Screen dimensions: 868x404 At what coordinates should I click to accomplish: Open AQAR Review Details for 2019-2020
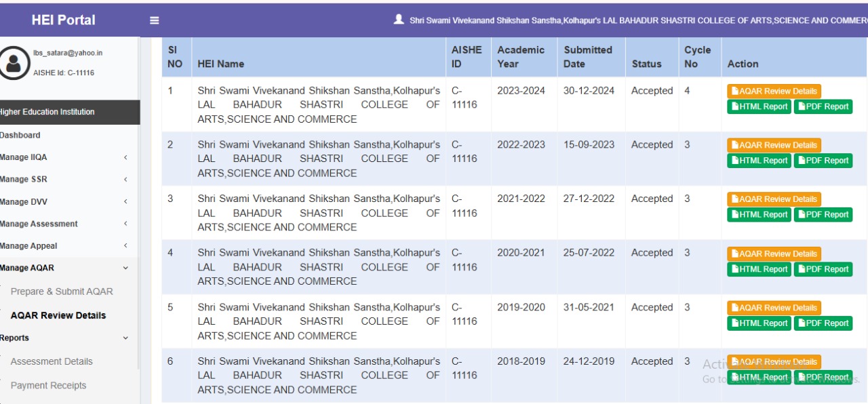pyautogui.click(x=774, y=308)
